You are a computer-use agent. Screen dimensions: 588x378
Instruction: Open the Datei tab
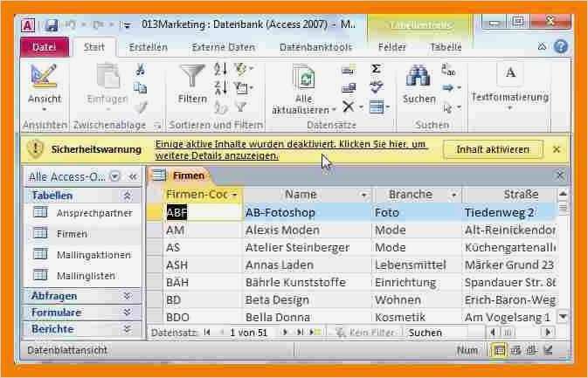[x=45, y=47]
